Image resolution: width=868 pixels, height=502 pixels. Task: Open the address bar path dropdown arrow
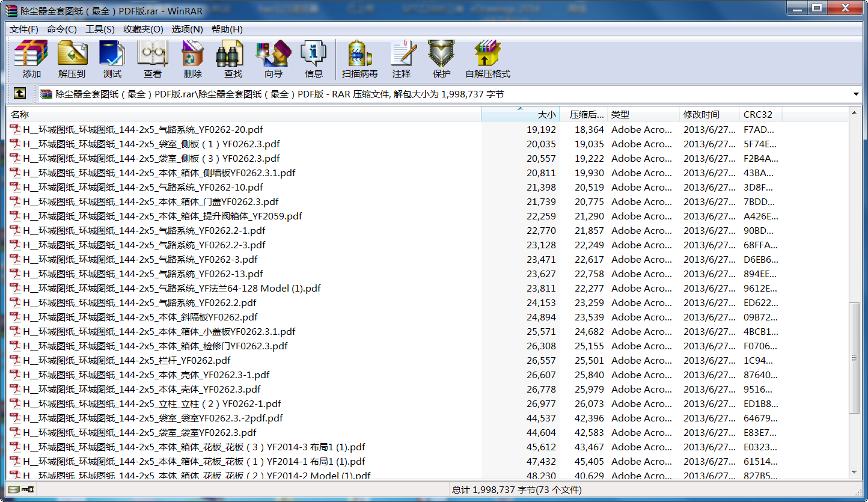click(x=856, y=94)
